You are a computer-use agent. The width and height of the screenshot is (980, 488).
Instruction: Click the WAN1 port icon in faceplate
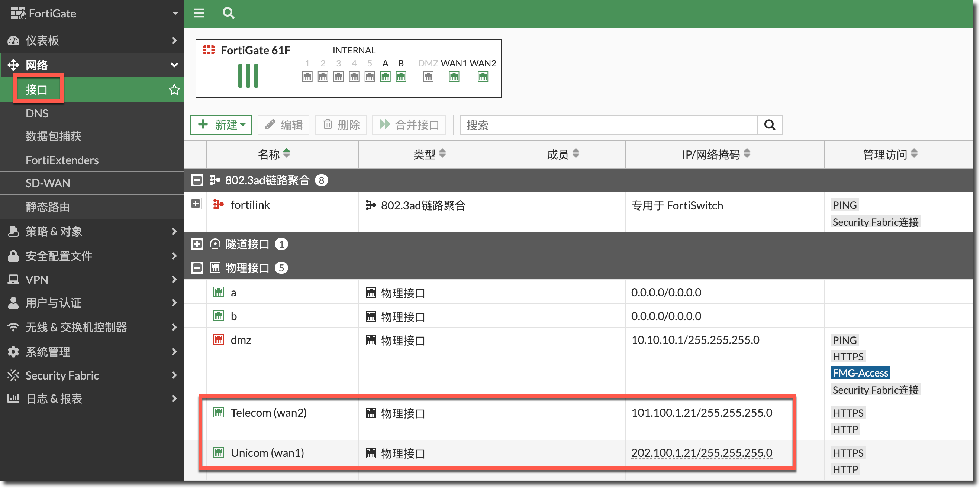coord(454,77)
